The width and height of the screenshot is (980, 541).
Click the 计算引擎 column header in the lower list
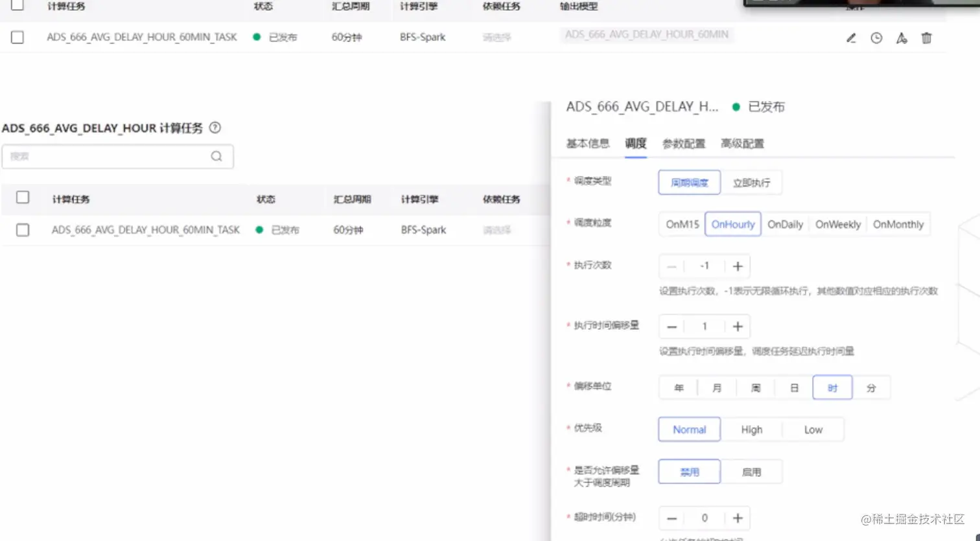(x=419, y=199)
